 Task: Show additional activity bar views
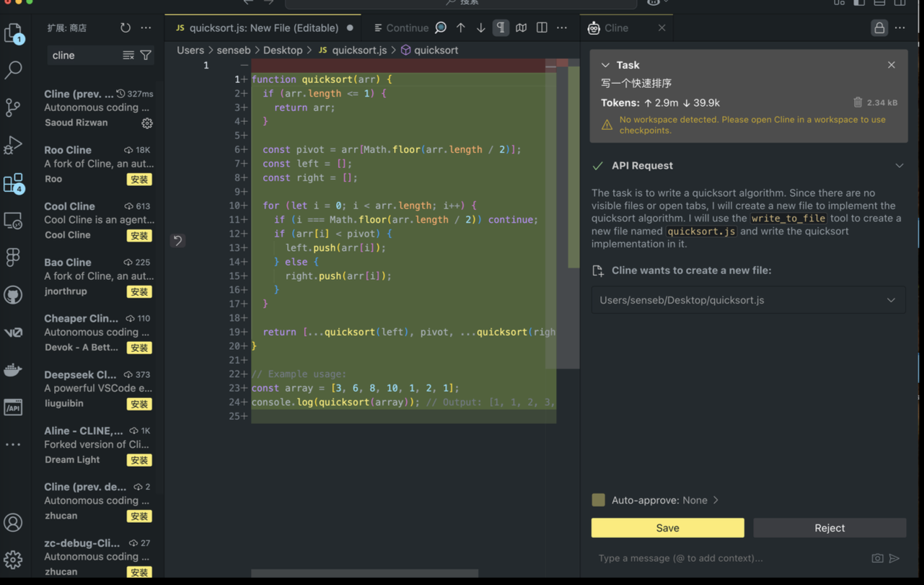click(14, 444)
